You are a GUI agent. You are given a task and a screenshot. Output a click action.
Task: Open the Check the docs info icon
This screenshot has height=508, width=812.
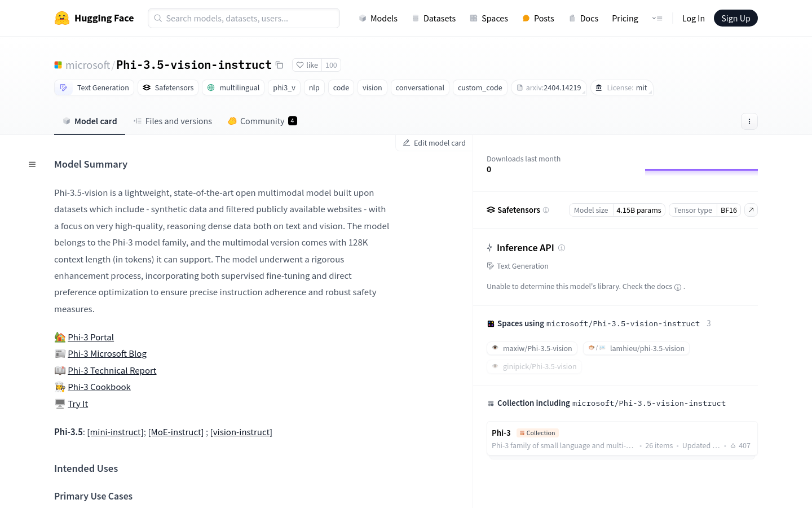tap(678, 287)
